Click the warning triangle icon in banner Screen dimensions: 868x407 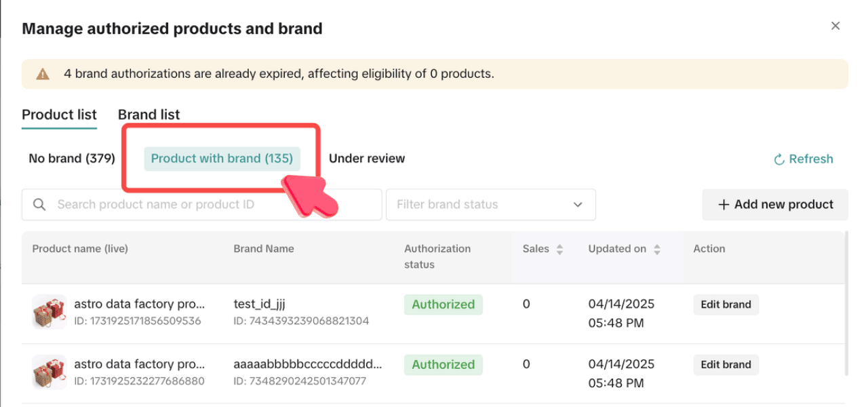(43, 74)
